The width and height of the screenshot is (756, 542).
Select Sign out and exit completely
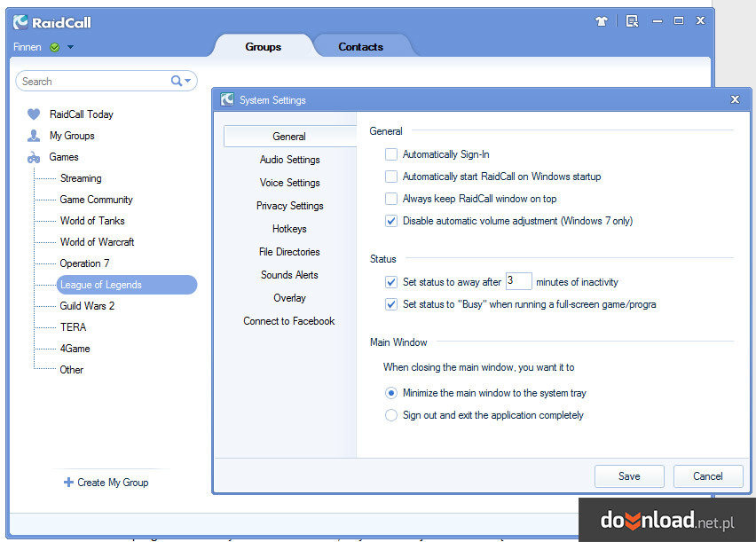coord(391,415)
